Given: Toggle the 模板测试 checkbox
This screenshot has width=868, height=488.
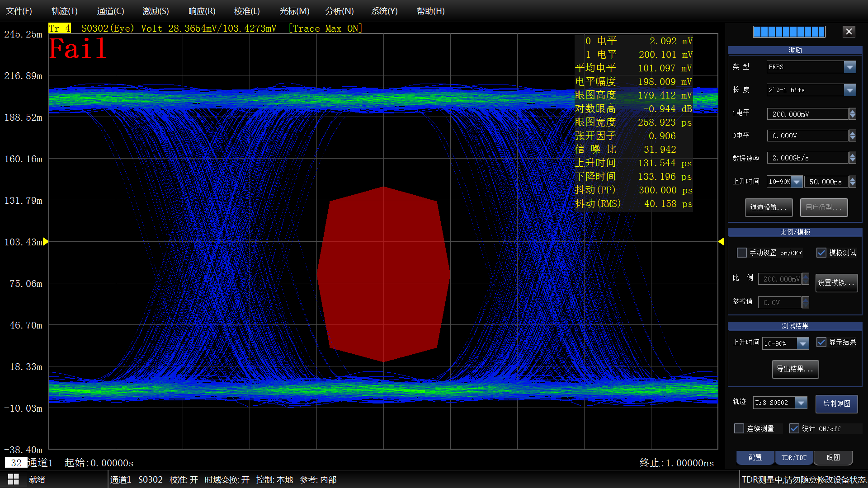Looking at the screenshot, I should click(821, 253).
